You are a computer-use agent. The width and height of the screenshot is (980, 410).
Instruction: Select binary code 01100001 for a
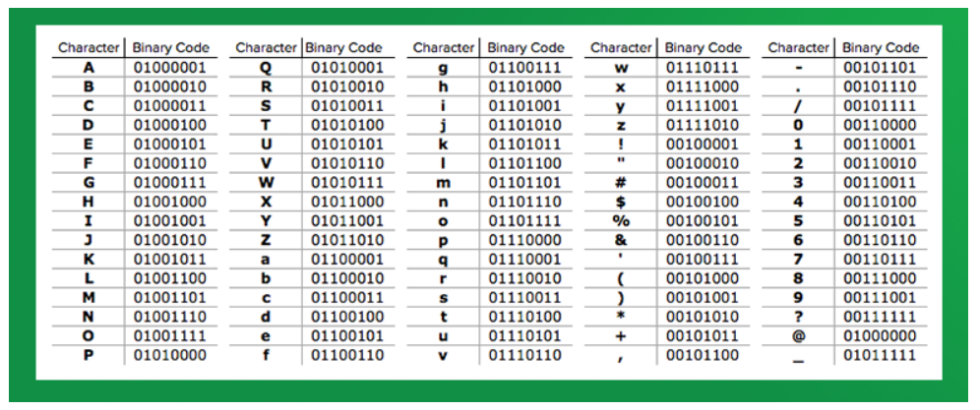(347, 260)
